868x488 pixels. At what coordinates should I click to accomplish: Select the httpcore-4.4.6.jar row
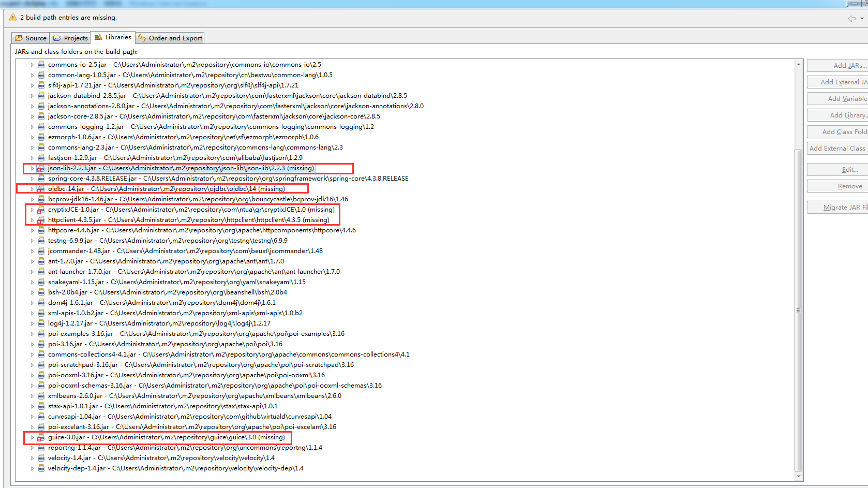tap(202, 230)
